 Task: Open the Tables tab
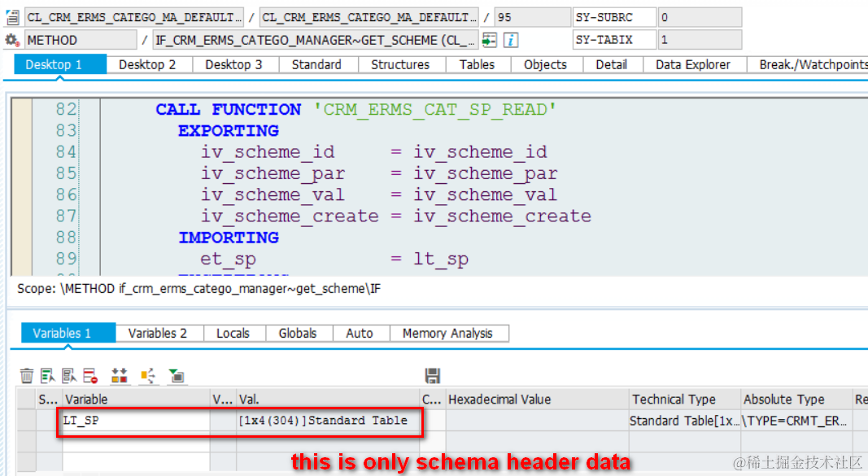[477, 65]
